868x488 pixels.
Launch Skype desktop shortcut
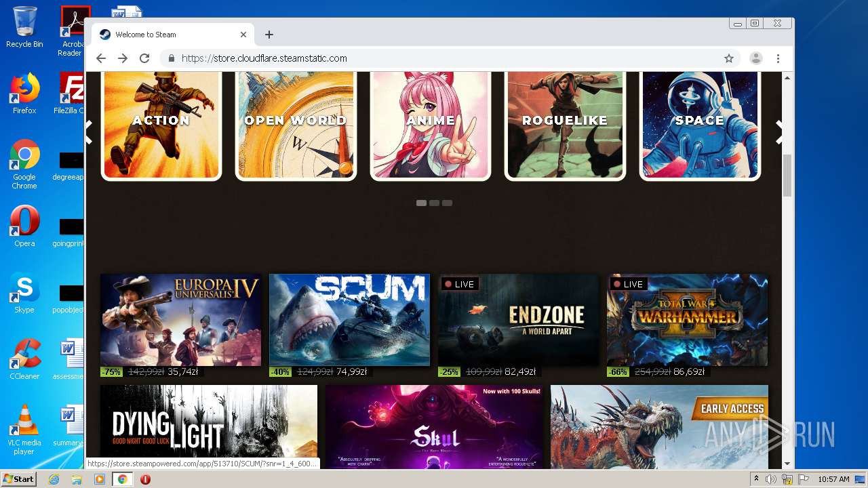pyautogui.click(x=24, y=293)
